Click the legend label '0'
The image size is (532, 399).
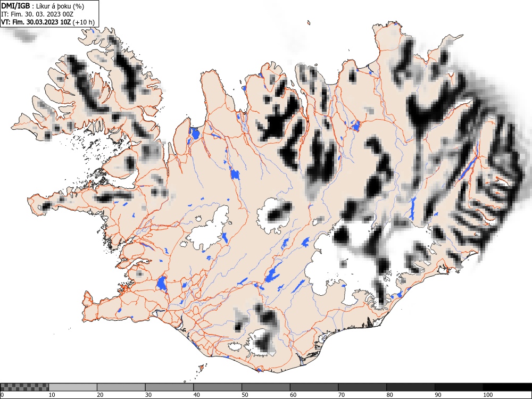(x=2, y=395)
